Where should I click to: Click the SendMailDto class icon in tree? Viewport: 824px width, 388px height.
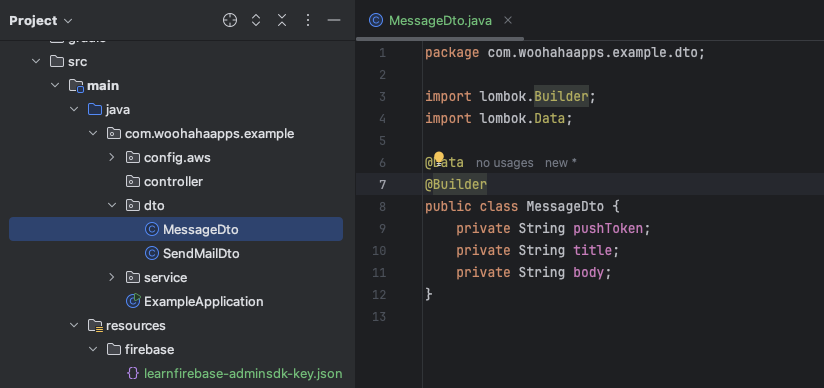tap(151, 253)
